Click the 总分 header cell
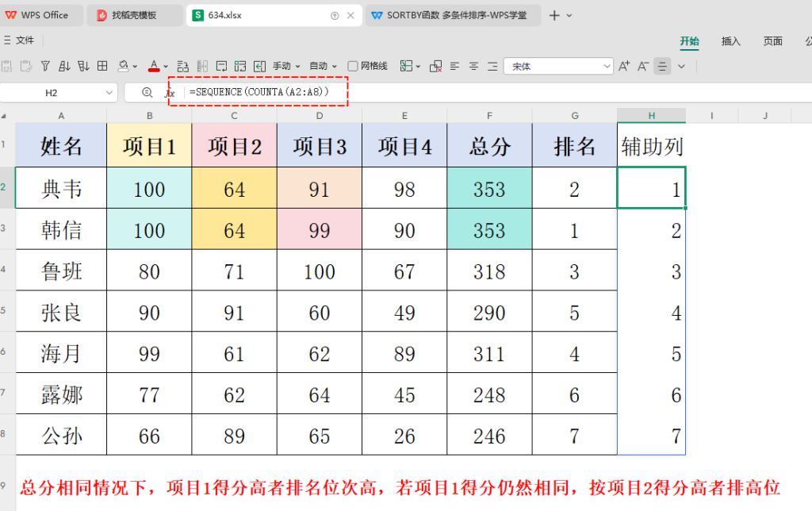This screenshot has width=812, height=511. (489, 146)
